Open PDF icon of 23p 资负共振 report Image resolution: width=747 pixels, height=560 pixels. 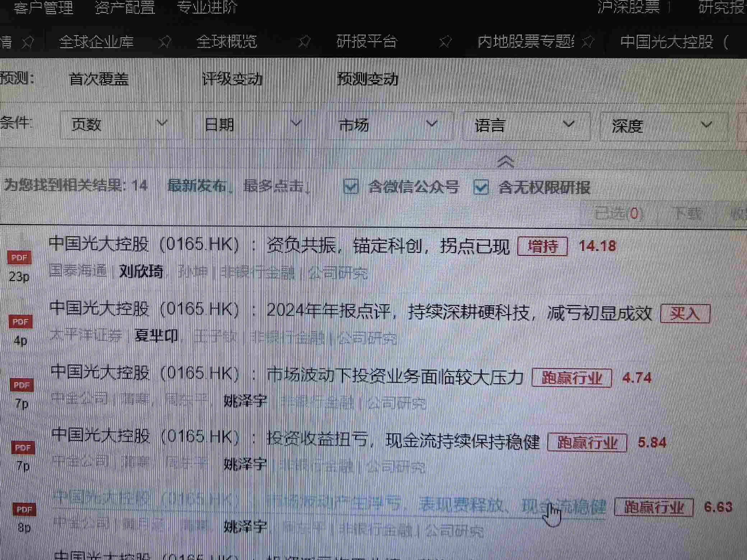(19, 257)
